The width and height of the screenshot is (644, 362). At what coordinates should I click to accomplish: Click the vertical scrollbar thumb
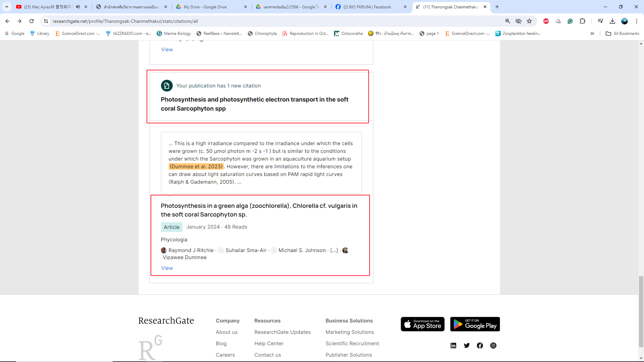coord(641,312)
